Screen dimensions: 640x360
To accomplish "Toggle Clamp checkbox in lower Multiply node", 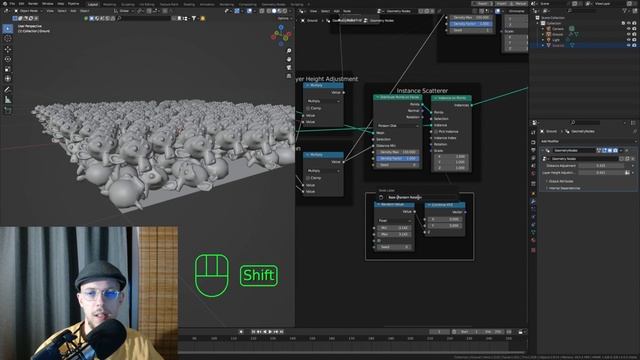I will tap(308, 178).
